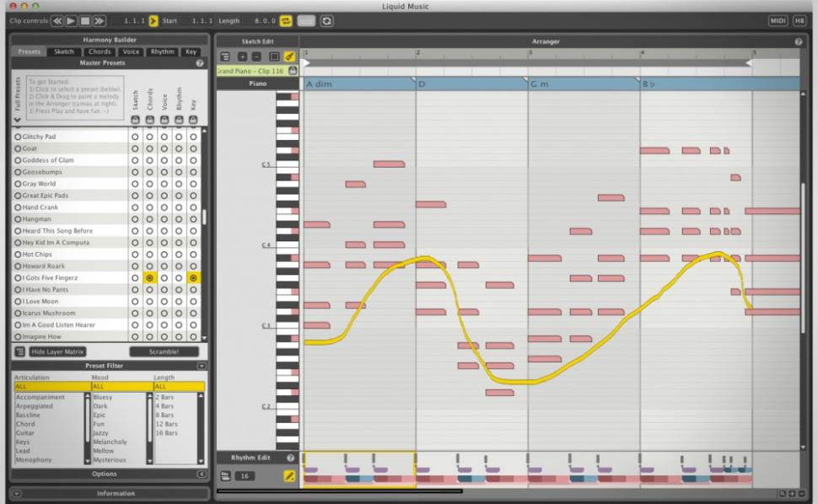The width and height of the screenshot is (818, 504).
Task: Collapse the Preset Filter panel
Action: [x=201, y=366]
